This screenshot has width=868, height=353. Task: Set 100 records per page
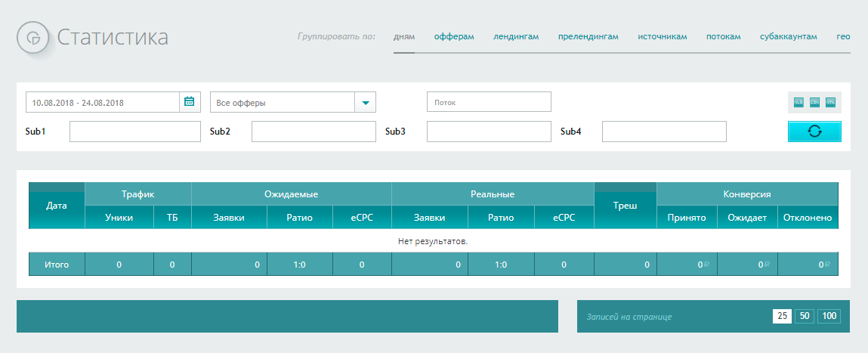click(x=829, y=316)
